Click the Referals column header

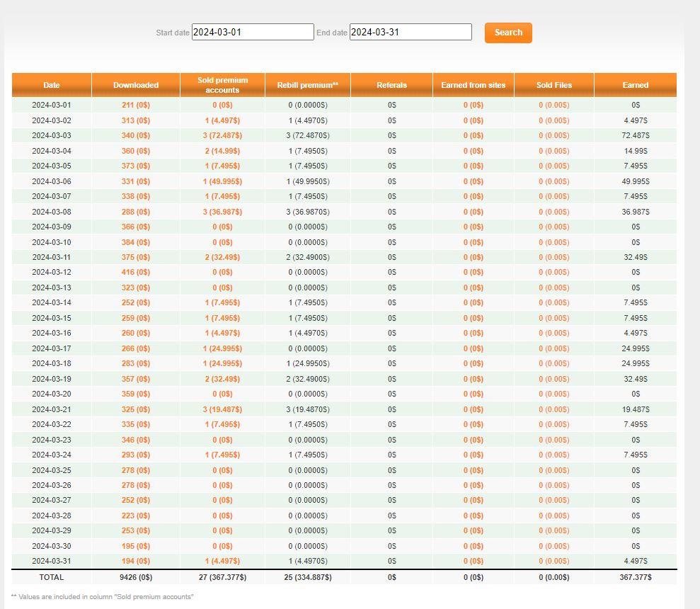[x=391, y=85]
